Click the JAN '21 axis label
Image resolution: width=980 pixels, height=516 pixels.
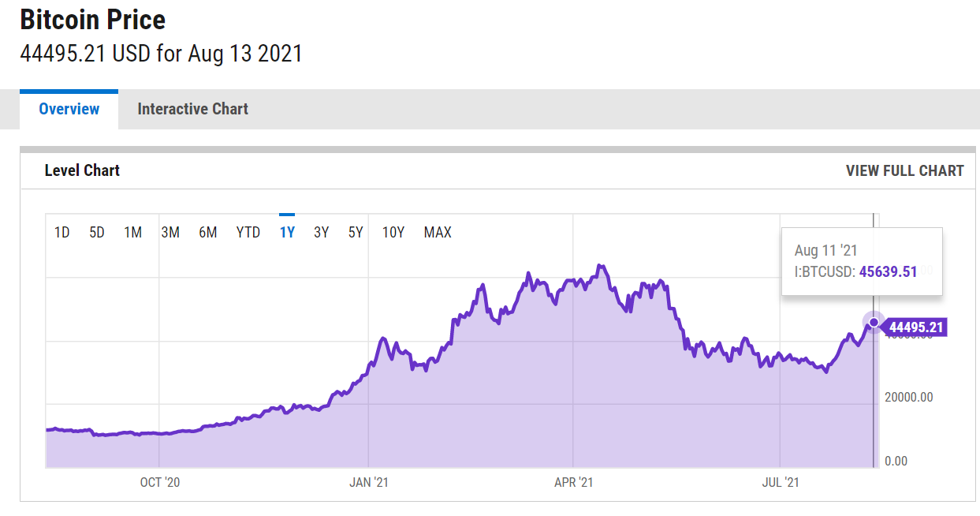tap(369, 482)
